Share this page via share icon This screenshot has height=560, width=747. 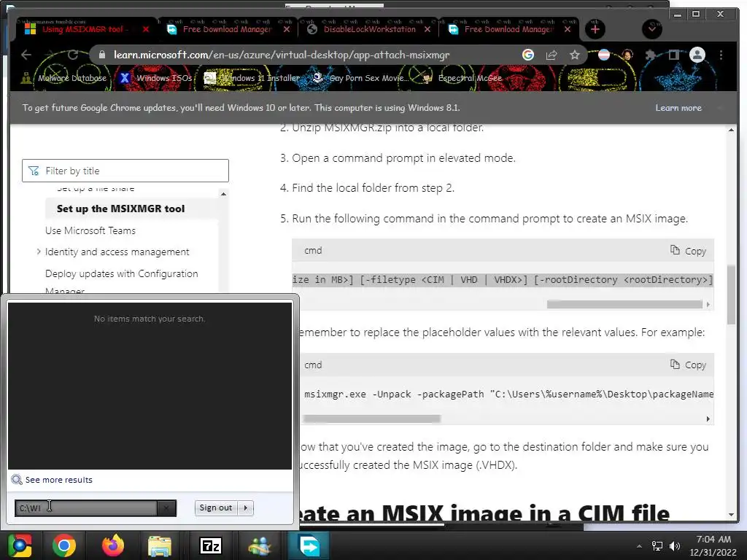click(551, 55)
